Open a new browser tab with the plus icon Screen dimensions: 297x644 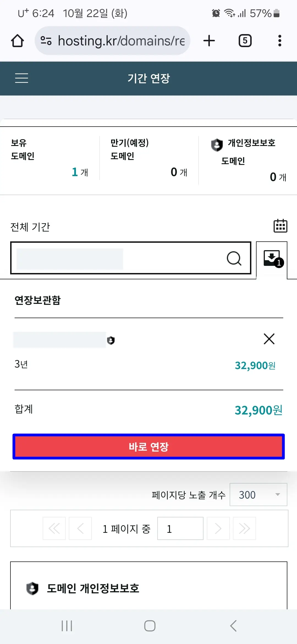[209, 40]
